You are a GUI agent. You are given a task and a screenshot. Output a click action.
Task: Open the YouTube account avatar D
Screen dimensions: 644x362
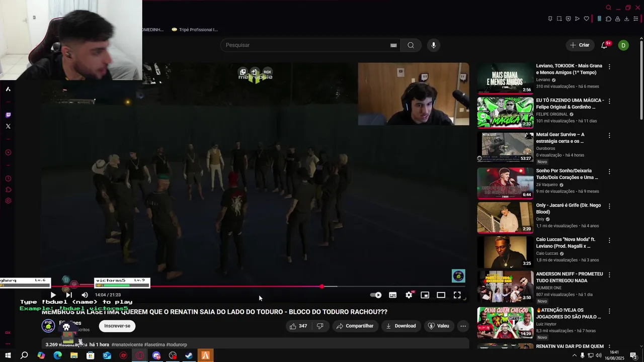pos(623,45)
